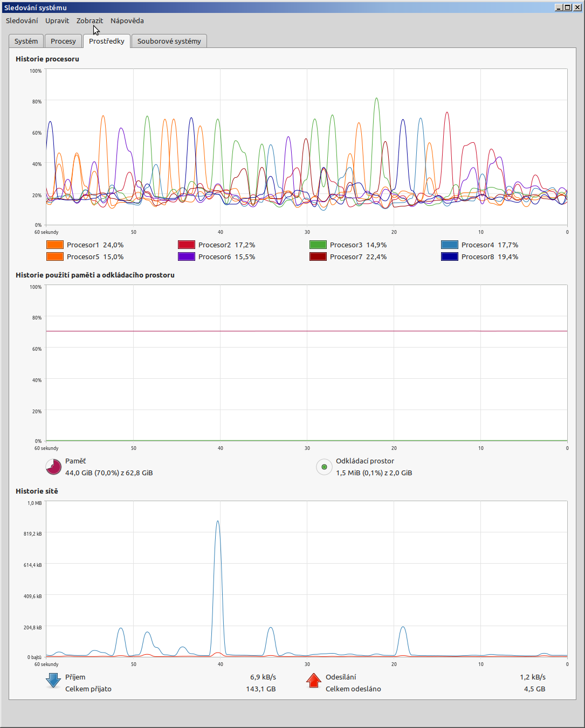Click the Odesílání label
Viewport: 585px width, 728px height.
[x=341, y=677]
